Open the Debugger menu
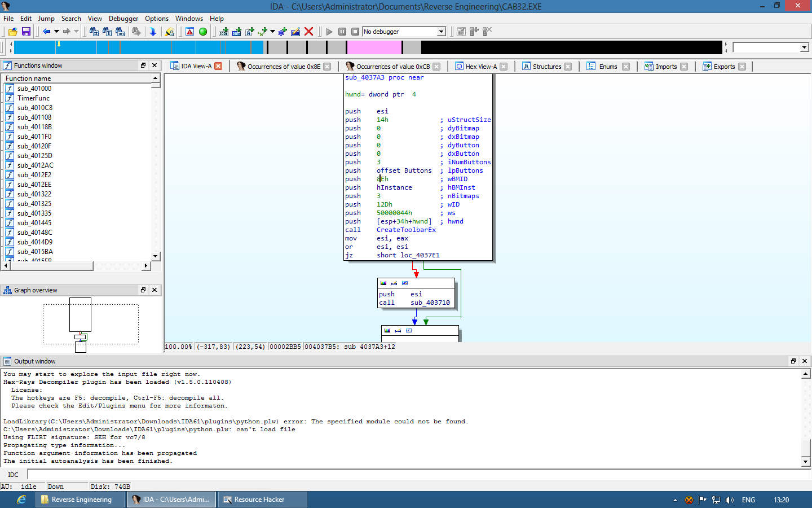812x508 pixels. (123, 19)
